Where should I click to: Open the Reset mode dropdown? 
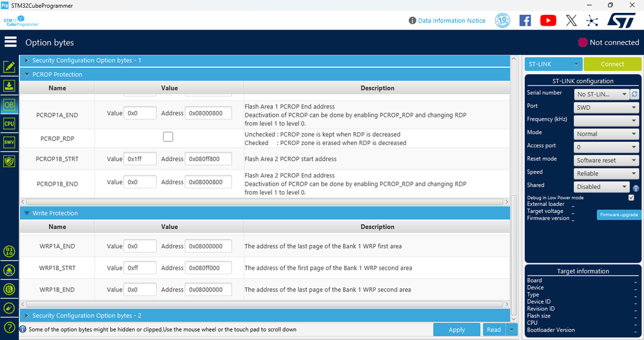606,161
